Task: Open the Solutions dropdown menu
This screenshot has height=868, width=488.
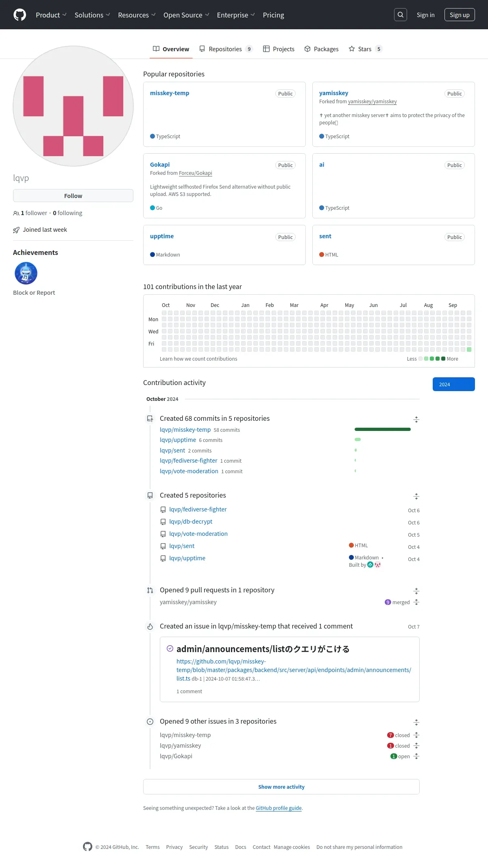Action: pyautogui.click(x=92, y=15)
